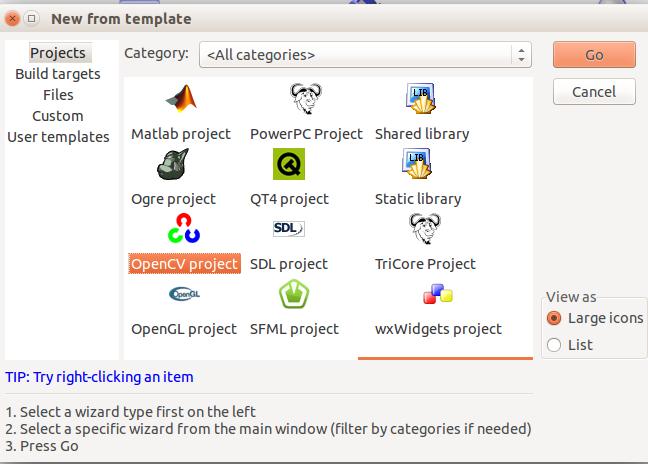Maximize the New from template window
This screenshot has height=464, width=648.
[x=31, y=19]
